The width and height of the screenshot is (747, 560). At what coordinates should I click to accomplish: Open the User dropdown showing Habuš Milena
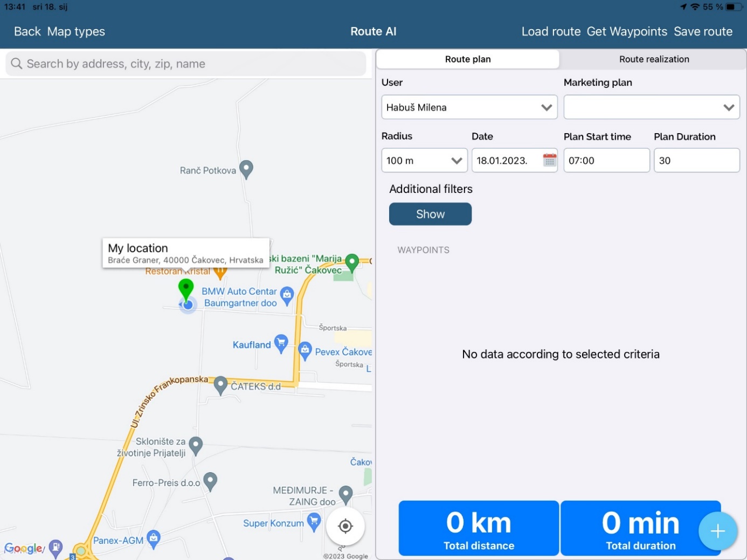pyautogui.click(x=469, y=107)
